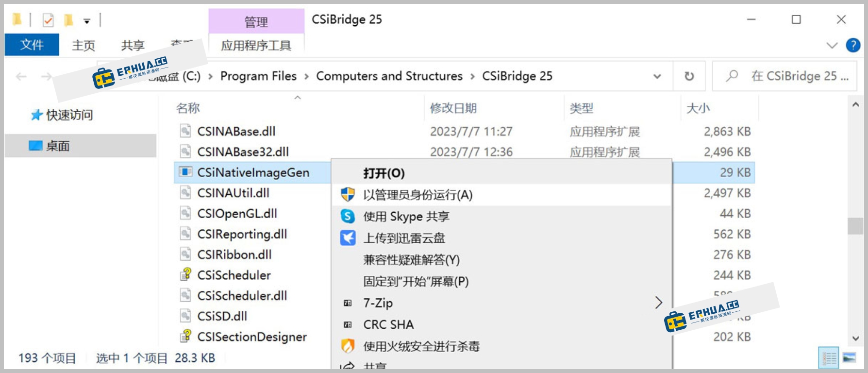868x373 pixels.
Task: Click the Xunlei cloud upload icon
Action: [348, 238]
